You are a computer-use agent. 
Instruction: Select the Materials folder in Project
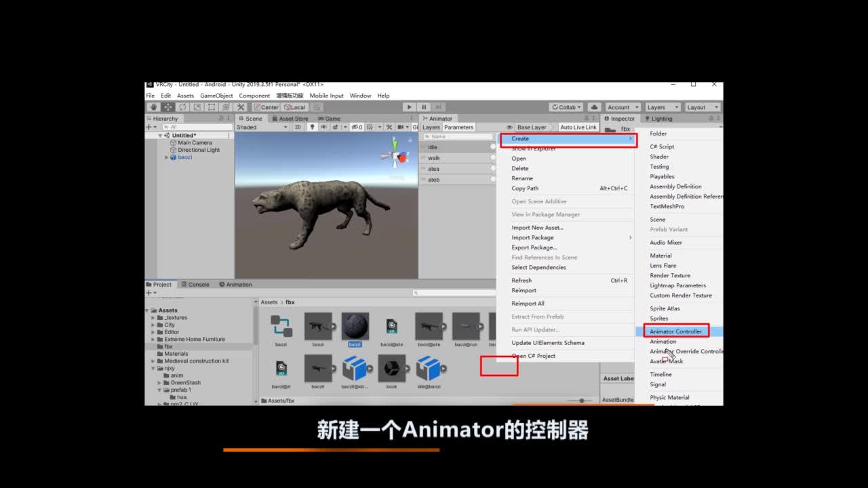(176, 354)
